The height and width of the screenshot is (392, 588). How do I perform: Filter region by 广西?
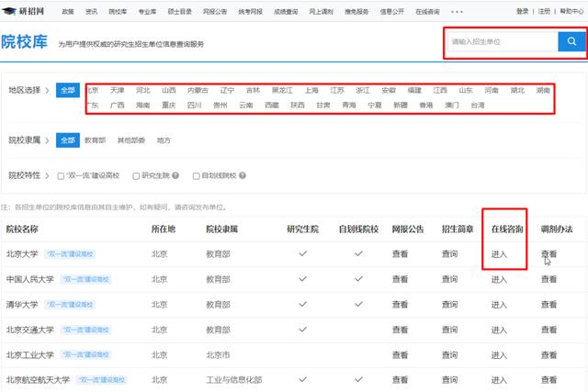point(118,106)
